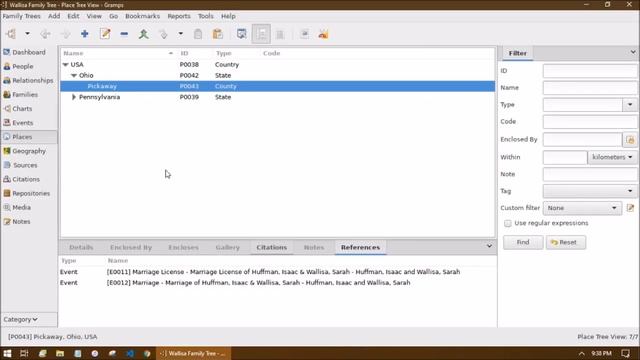Collapse the Ohio tree node
This screenshot has width=640, height=360.
point(74,76)
